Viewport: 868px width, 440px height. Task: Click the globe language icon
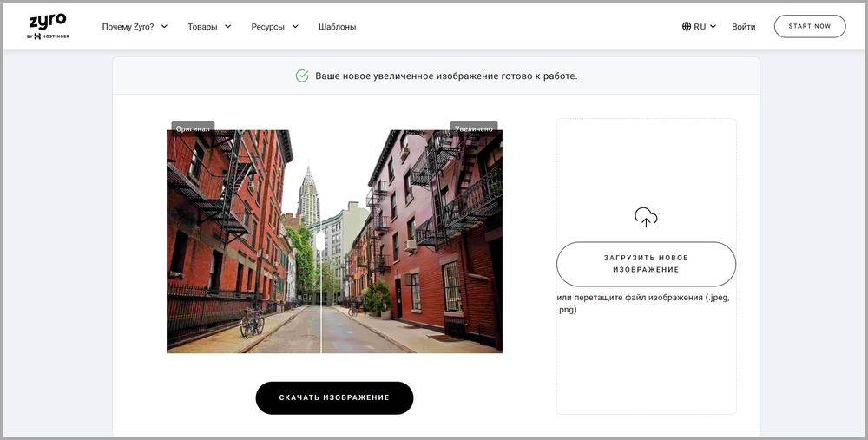click(x=687, y=27)
